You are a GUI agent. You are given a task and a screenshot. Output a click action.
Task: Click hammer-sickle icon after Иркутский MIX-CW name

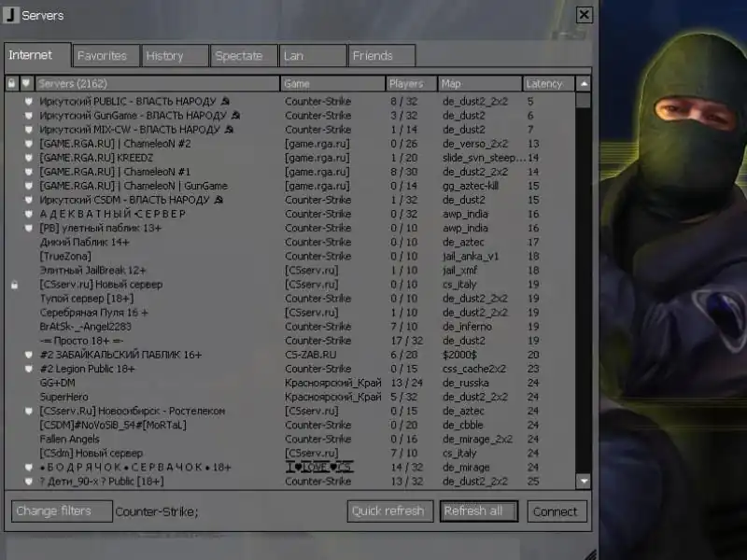(x=229, y=129)
